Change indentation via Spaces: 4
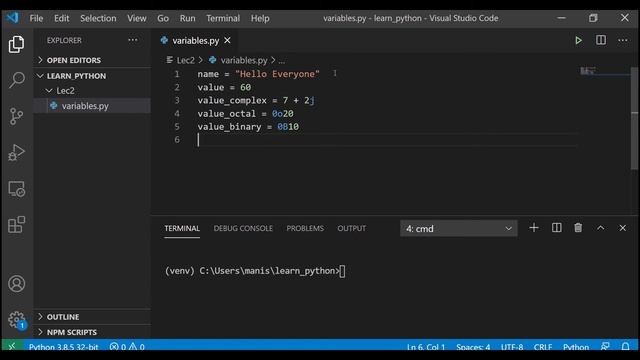 [x=473, y=347]
